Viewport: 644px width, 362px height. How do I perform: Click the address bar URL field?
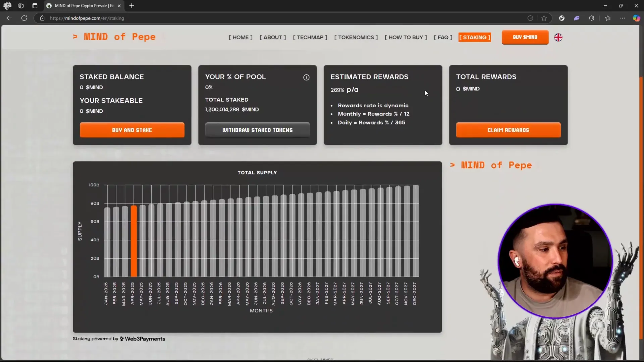point(282,18)
